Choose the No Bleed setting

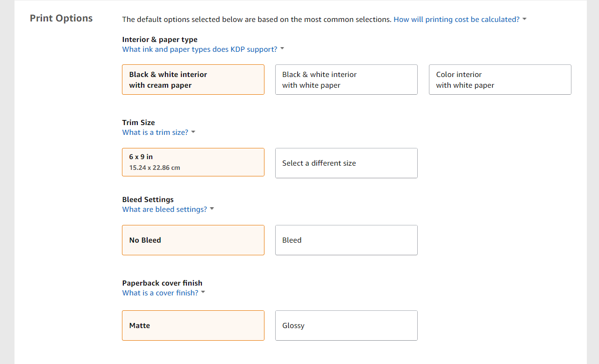193,240
